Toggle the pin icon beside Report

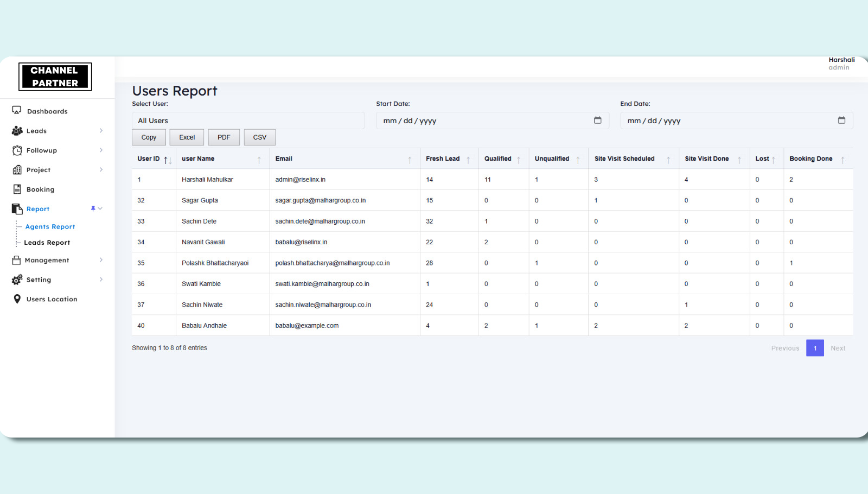click(x=93, y=208)
